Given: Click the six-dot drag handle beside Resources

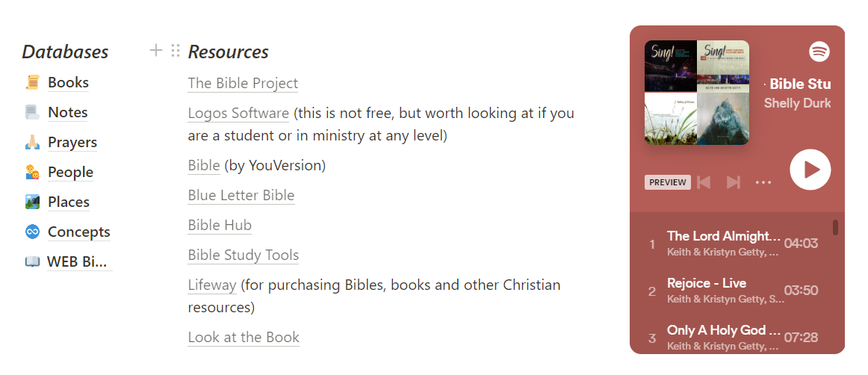Looking at the screenshot, I should (176, 51).
